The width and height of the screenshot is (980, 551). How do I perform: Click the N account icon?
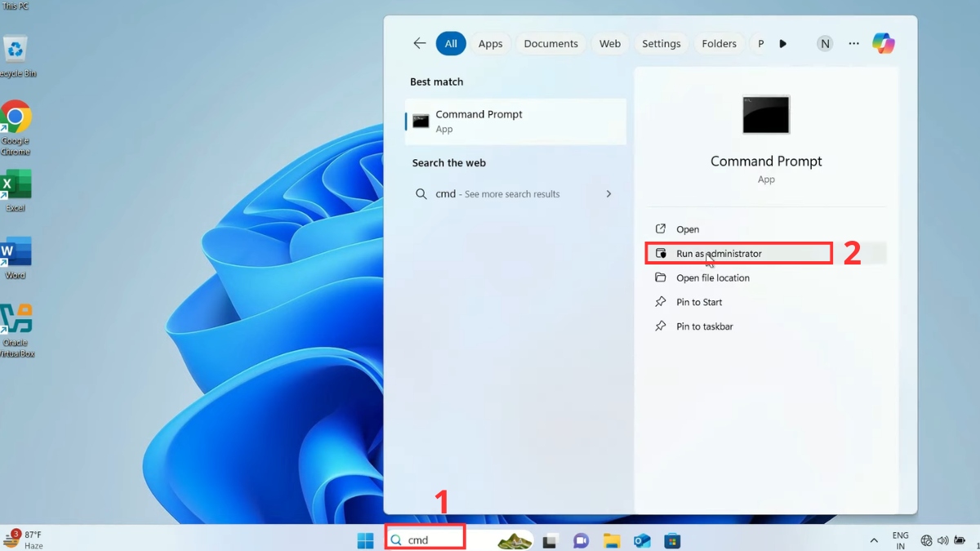click(x=825, y=43)
